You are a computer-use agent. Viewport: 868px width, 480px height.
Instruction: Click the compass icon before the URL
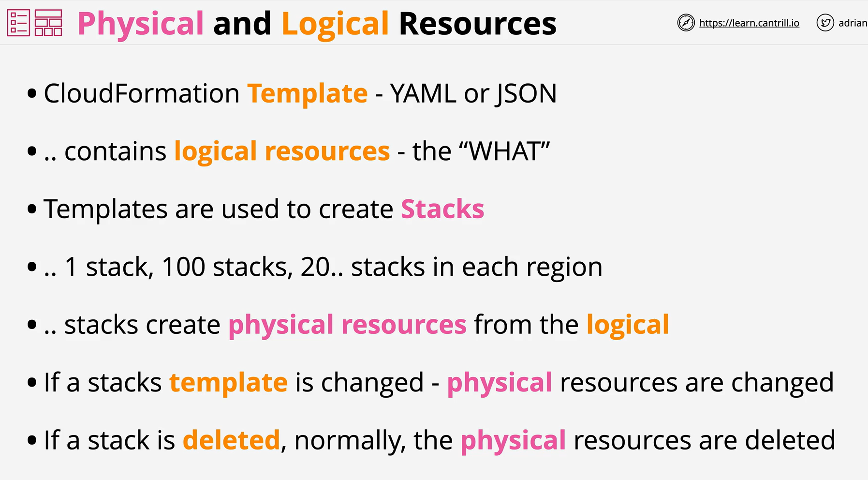(x=686, y=23)
